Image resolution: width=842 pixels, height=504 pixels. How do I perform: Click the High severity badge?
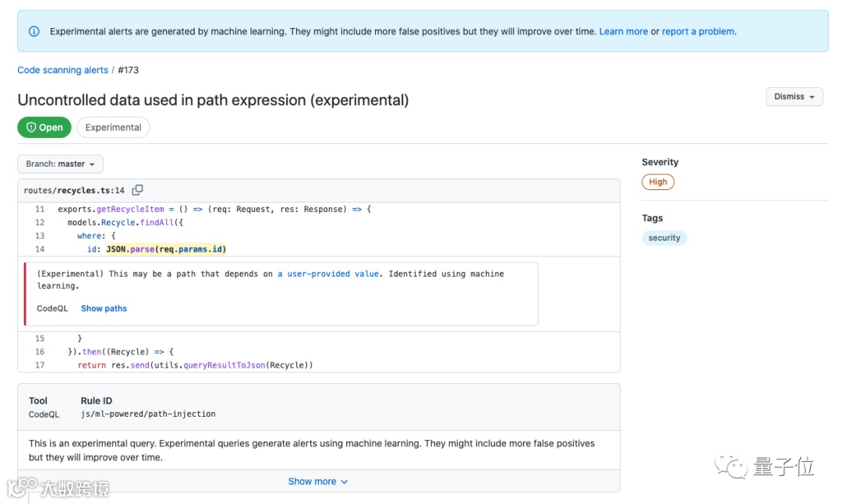coord(658,182)
